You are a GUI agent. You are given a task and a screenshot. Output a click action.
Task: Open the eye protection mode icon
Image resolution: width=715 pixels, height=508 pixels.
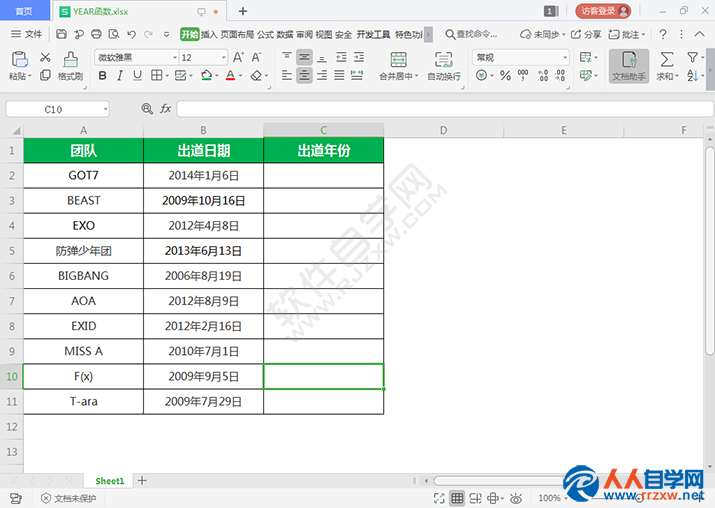(x=516, y=498)
